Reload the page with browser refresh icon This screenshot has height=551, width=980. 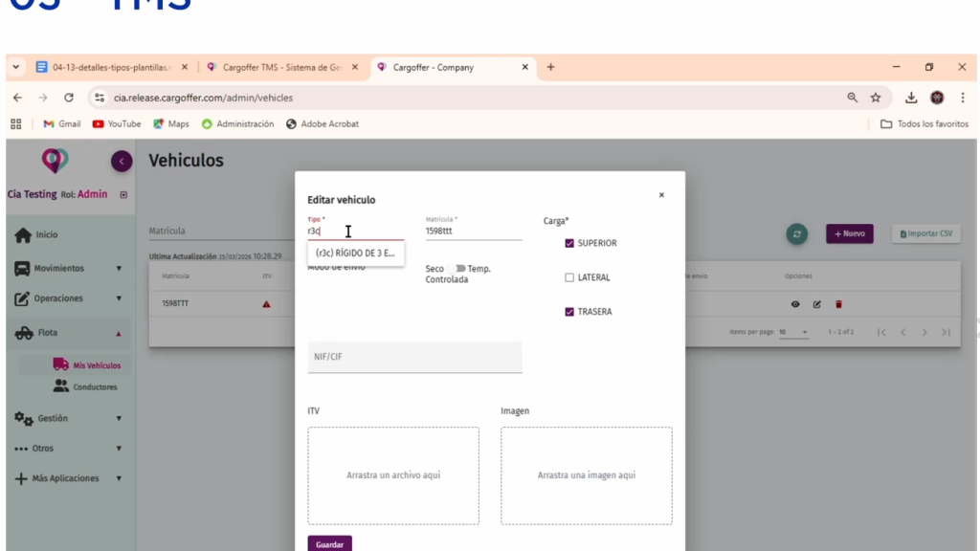69,98
